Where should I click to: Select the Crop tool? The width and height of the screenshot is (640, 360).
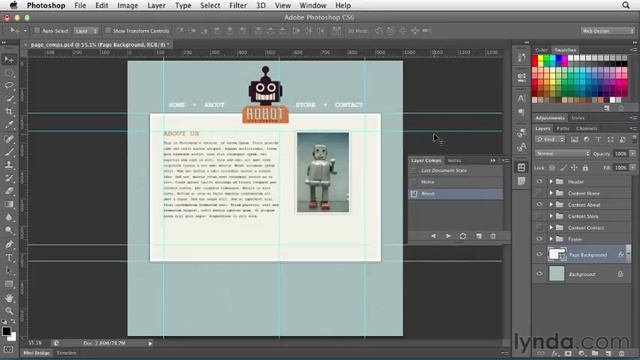[x=9, y=111]
